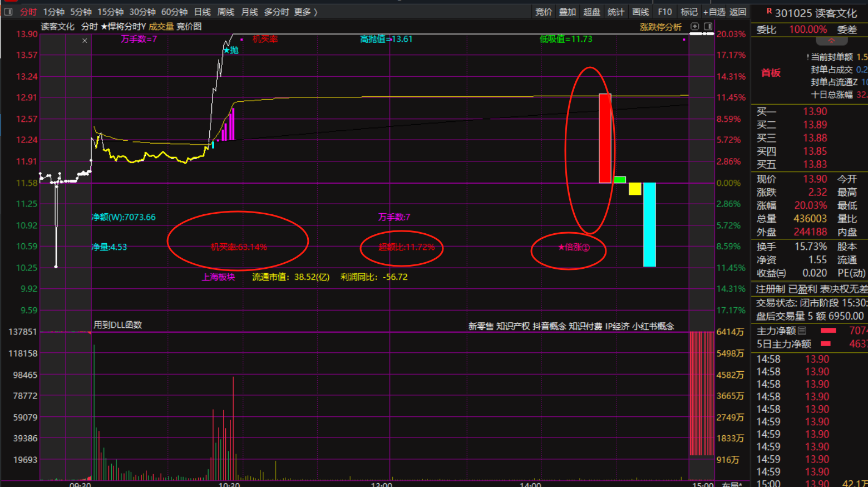The image size is (868, 487).
Task: Expand 更多 time period options
Action: 305,12
